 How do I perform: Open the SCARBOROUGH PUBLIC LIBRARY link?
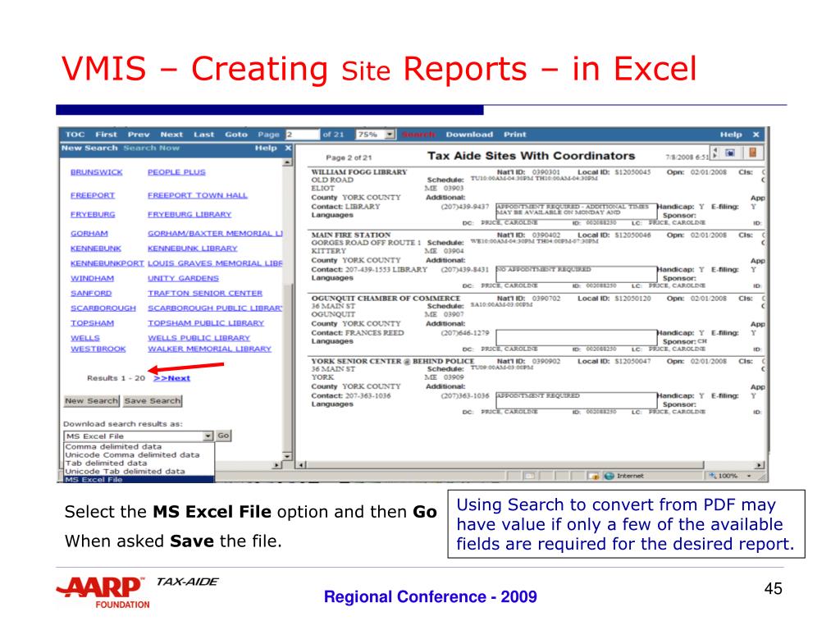[x=215, y=308]
